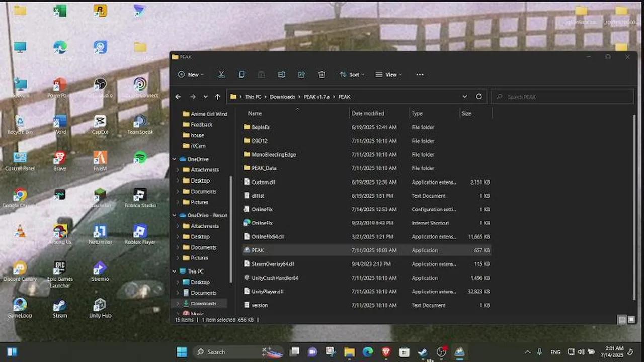Select the PEAK_Data folder
Image resolution: width=644 pixels, height=362 pixels.
click(x=264, y=168)
